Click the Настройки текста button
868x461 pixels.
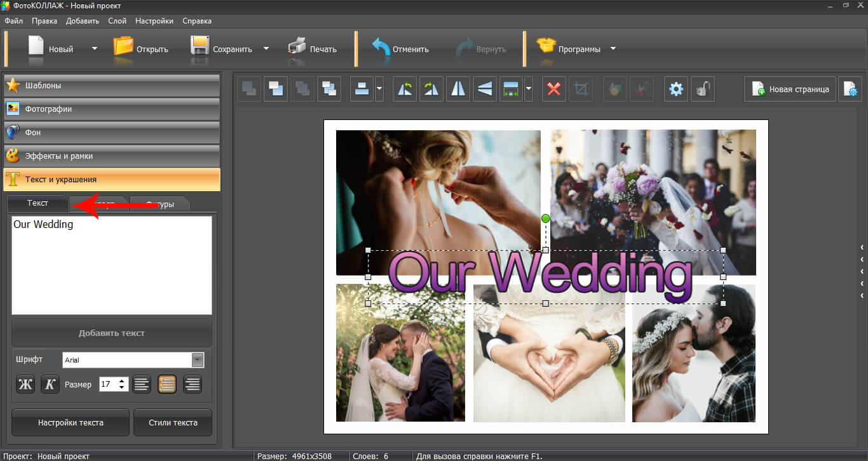[71, 422]
